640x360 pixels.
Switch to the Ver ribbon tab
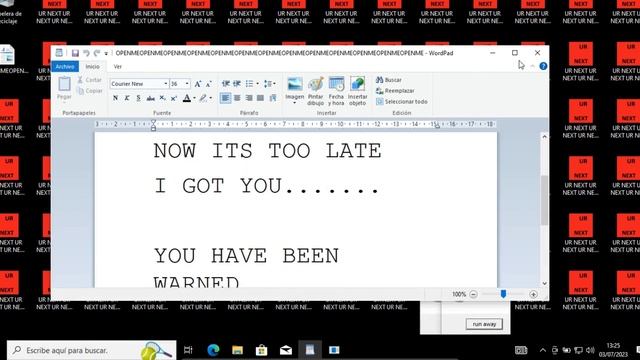118,67
